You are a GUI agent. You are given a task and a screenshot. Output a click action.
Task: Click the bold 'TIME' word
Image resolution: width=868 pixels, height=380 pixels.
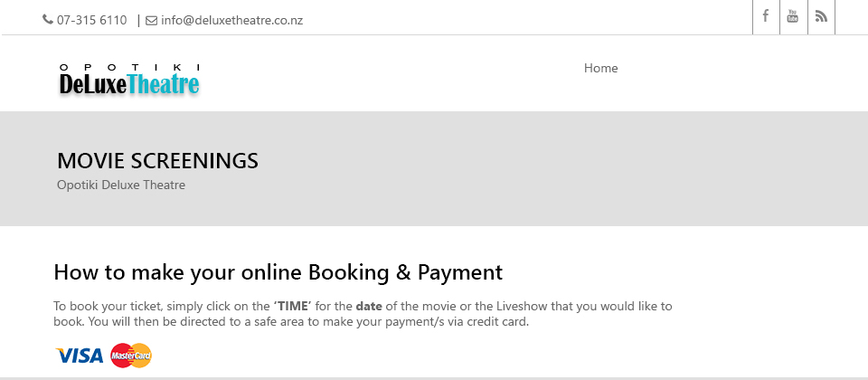point(292,306)
